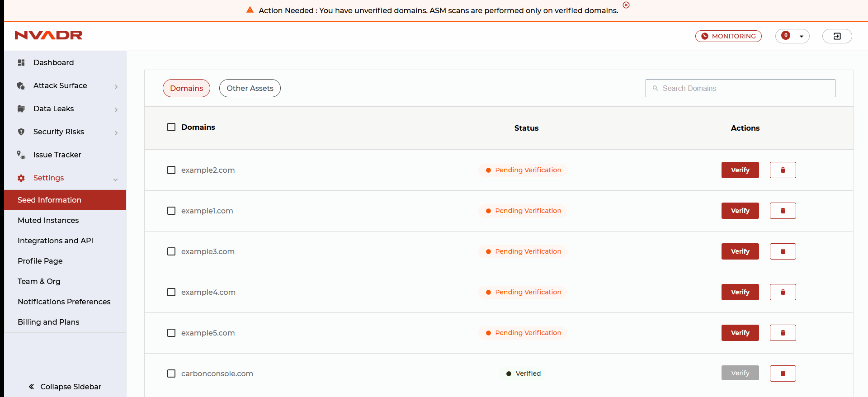Click Collapse Sidebar
Image resolution: width=868 pixels, height=397 pixels.
click(65, 387)
